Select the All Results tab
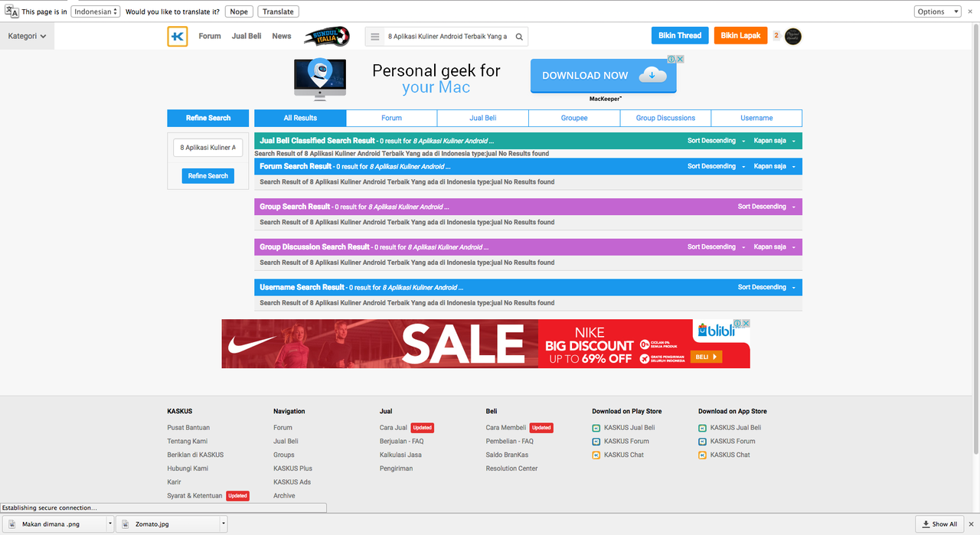The width and height of the screenshot is (980, 535). point(300,118)
